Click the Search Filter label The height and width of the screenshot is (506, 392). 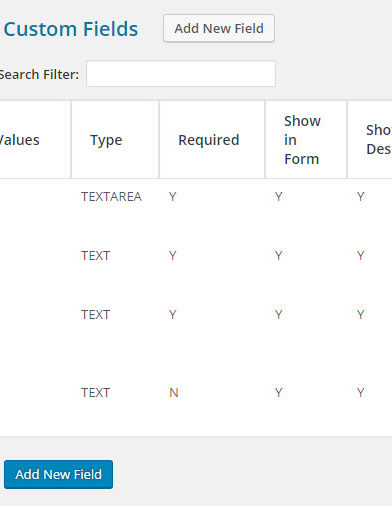(39, 74)
